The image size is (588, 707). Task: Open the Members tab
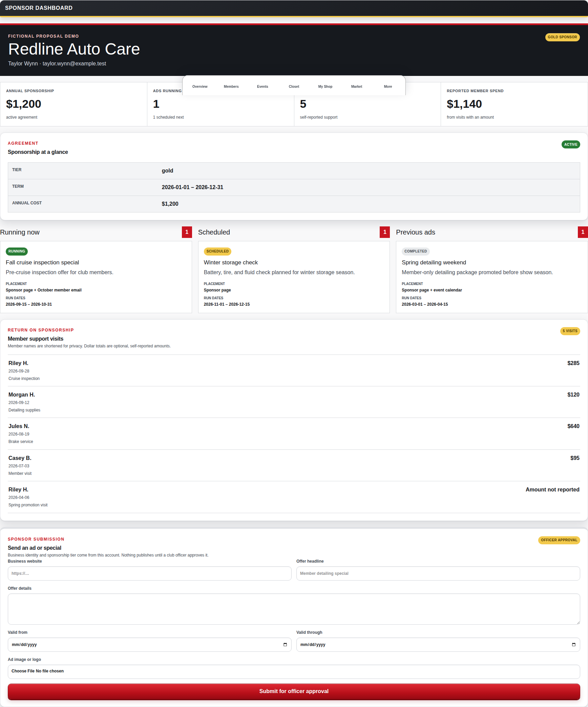231,86
